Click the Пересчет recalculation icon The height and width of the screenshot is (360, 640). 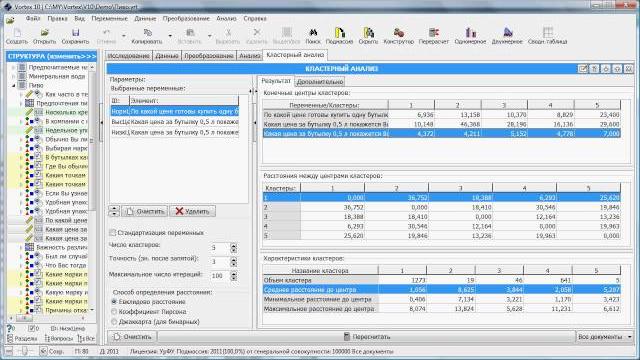pos(434,33)
